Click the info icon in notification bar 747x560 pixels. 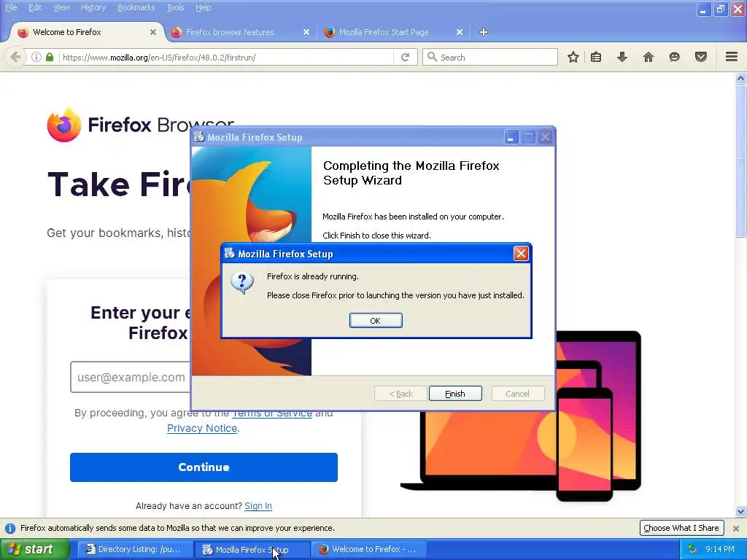(x=10, y=528)
